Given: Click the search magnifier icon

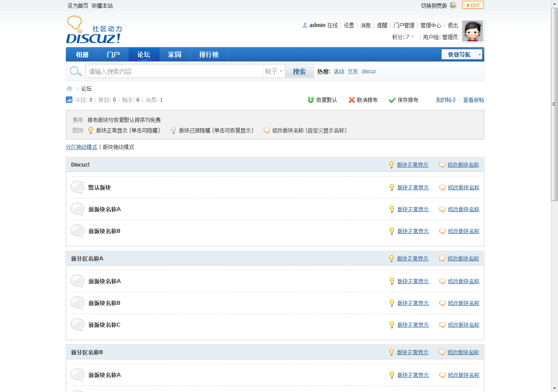Looking at the screenshot, I should pos(76,71).
